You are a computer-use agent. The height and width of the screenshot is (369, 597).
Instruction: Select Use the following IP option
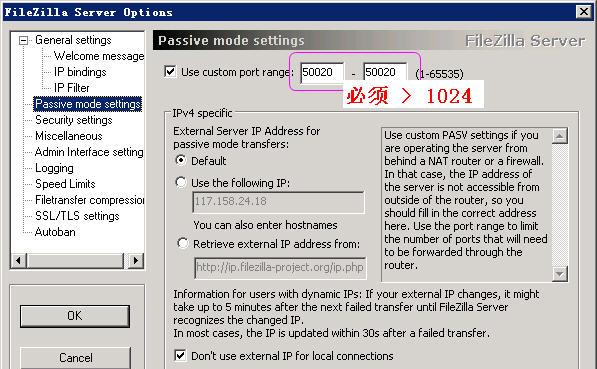(181, 182)
